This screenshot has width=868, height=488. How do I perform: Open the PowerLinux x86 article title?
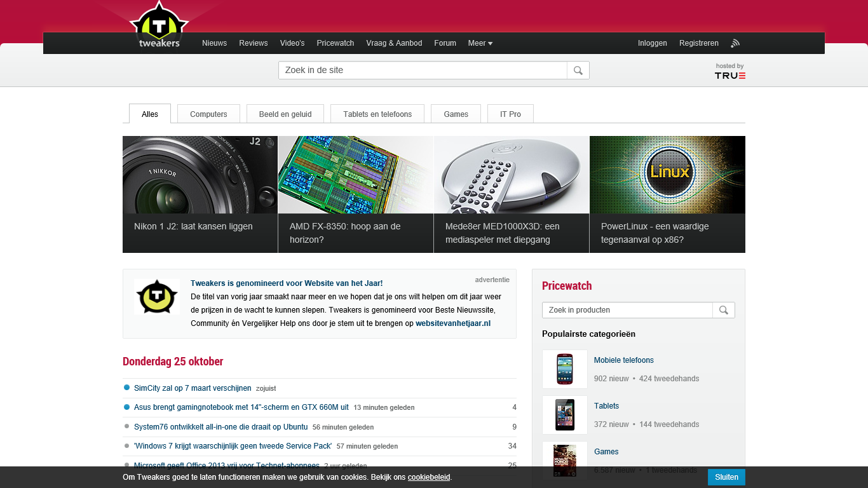click(655, 233)
